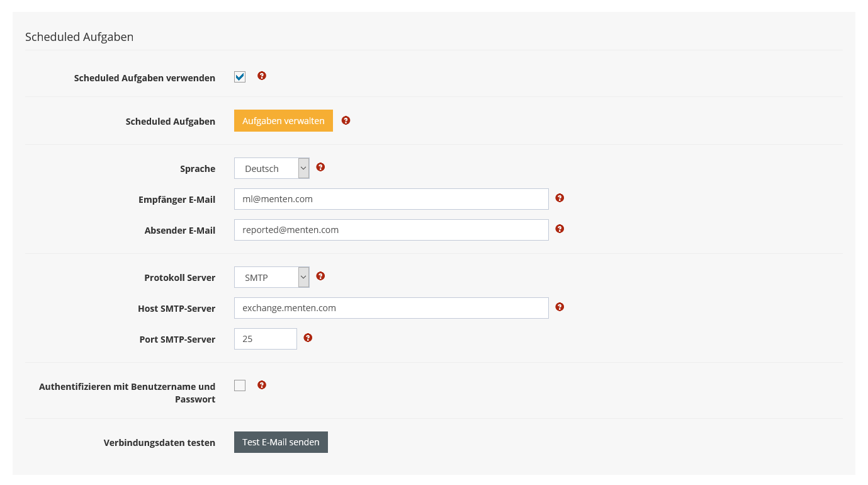Click help icon for Absender E-Mail field
Screen dimensions: 868x485
click(x=560, y=229)
